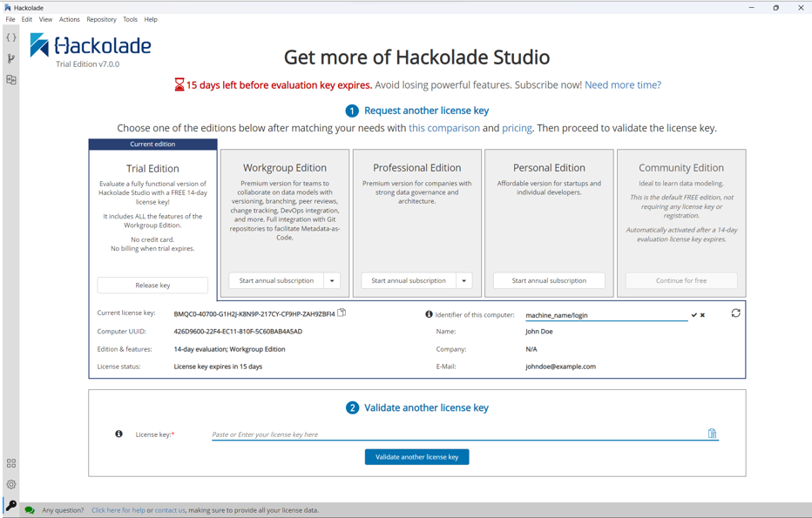Click the paste clipboard icon in license field
Image resolution: width=812 pixels, height=518 pixels.
[x=713, y=433]
